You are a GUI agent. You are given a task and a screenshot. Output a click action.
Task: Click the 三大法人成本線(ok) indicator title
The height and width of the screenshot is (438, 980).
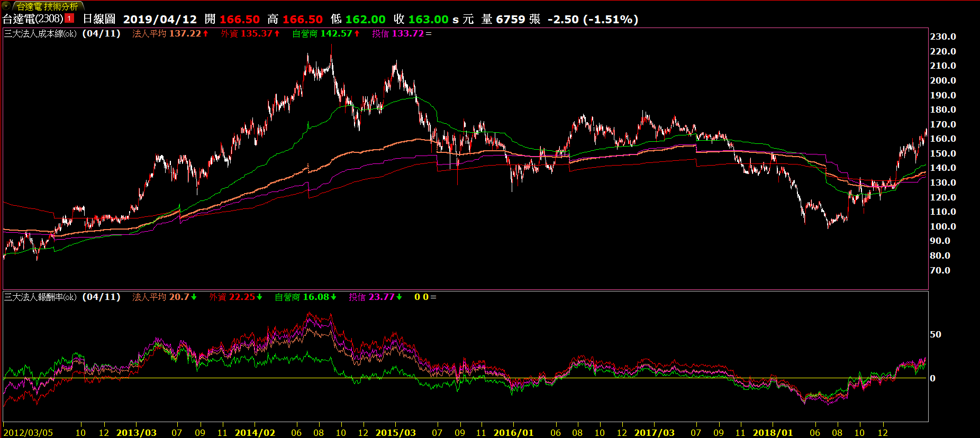(40, 33)
